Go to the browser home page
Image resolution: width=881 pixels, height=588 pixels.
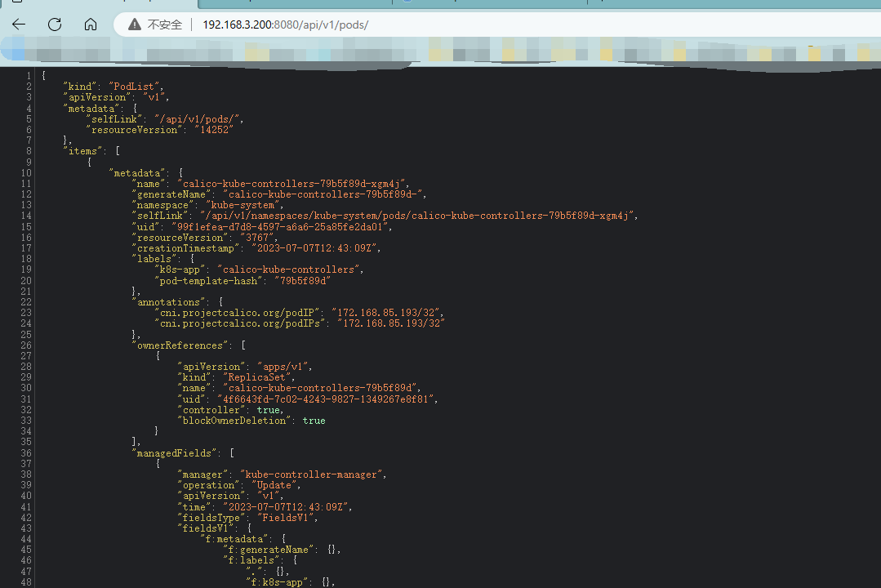91,24
